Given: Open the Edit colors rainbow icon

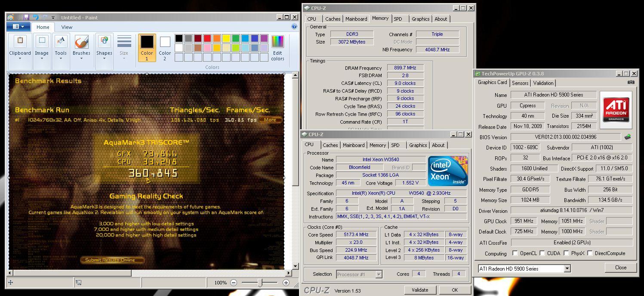Looking at the screenshot, I should point(277,42).
